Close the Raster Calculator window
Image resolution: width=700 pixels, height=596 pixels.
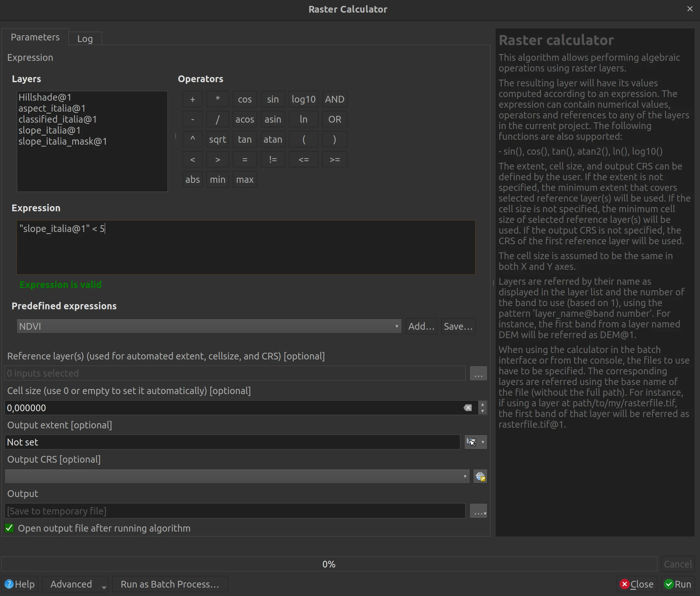pyautogui.click(x=690, y=9)
